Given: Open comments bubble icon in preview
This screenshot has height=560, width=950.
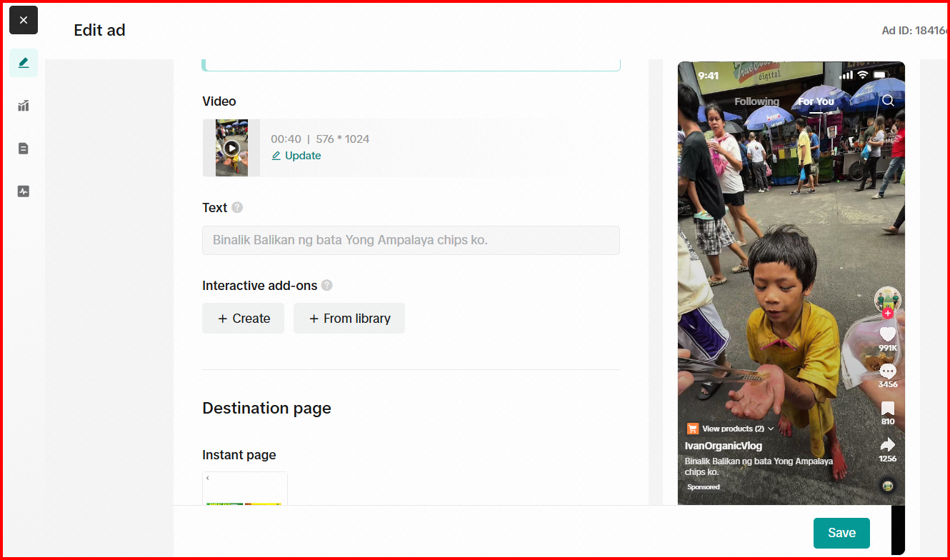Looking at the screenshot, I should [888, 371].
